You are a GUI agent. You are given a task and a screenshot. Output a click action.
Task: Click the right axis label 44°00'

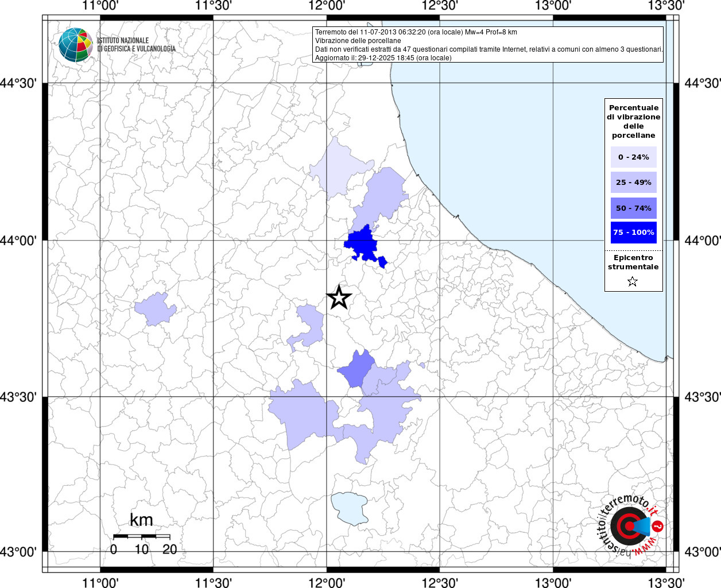[703, 241]
